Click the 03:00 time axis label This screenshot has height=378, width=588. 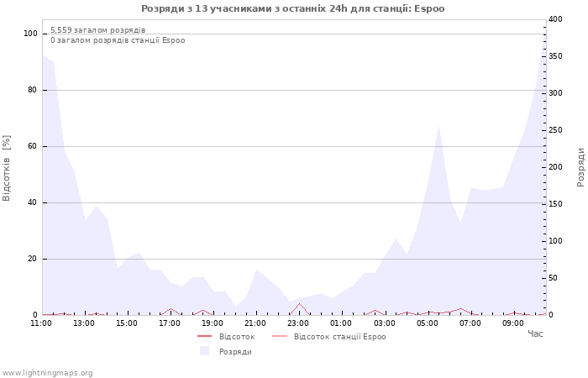click(x=385, y=323)
